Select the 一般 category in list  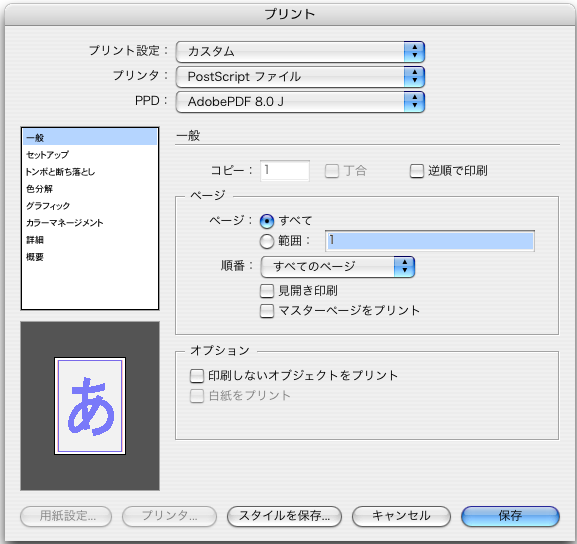click(90, 137)
